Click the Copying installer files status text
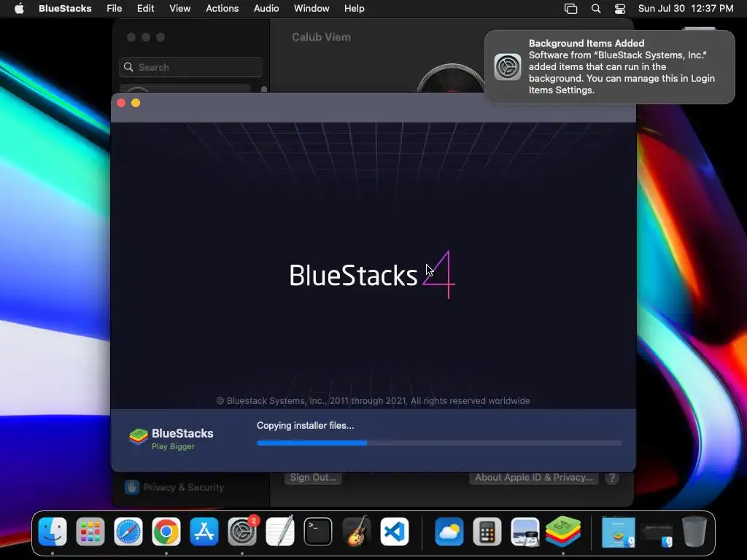The image size is (747, 560). pos(306,426)
